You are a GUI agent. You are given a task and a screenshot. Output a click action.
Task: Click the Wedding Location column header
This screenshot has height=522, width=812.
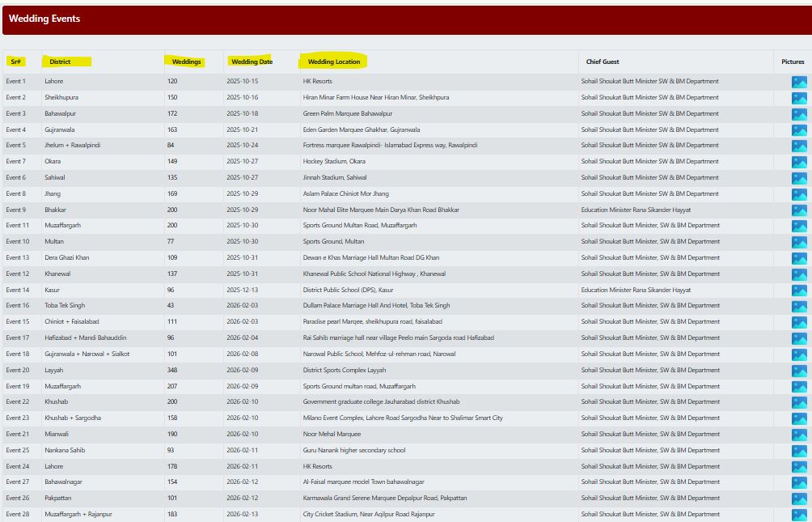(334, 62)
